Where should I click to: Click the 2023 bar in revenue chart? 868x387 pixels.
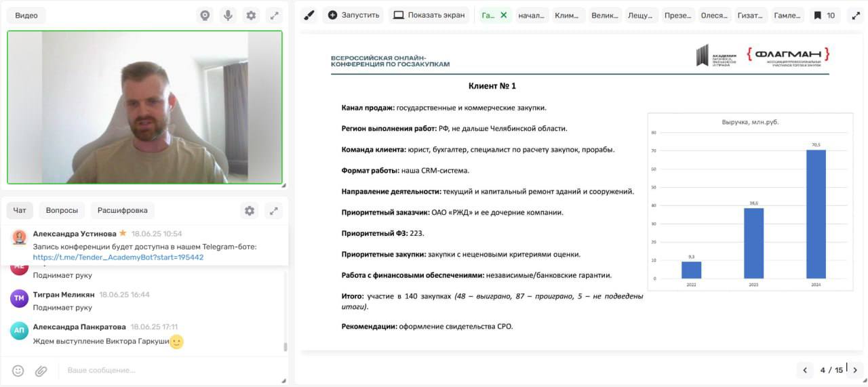click(753, 243)
